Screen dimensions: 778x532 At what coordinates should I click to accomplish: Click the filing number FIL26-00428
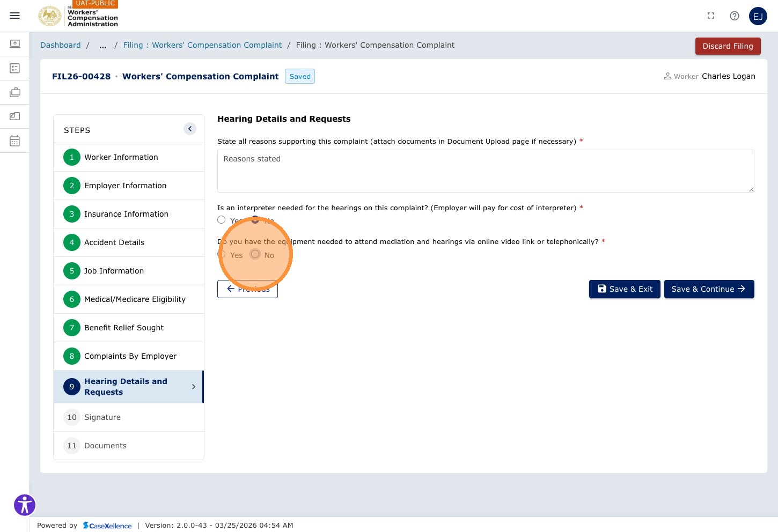point(81,76)
